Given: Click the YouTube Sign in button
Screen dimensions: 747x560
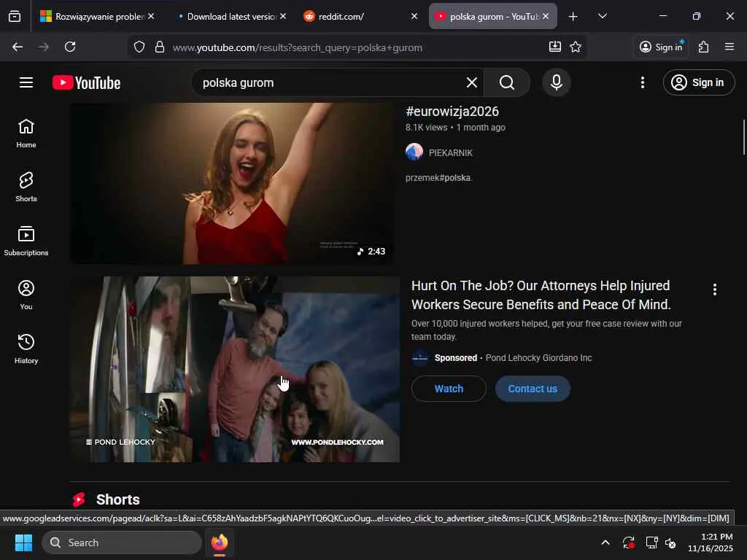Looking at the screenshot, I should pyautogui.click(x=698, y=82).
